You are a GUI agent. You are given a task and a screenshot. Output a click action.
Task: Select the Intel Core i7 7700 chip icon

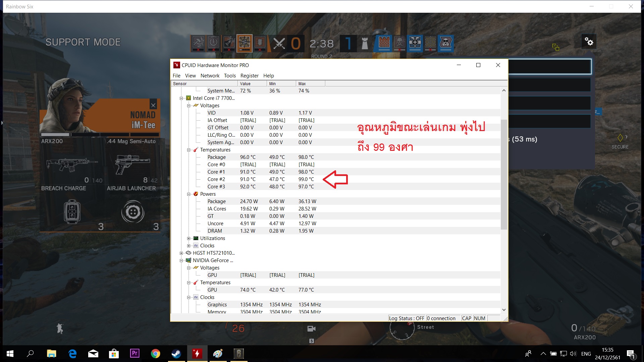tap(189, 98)
